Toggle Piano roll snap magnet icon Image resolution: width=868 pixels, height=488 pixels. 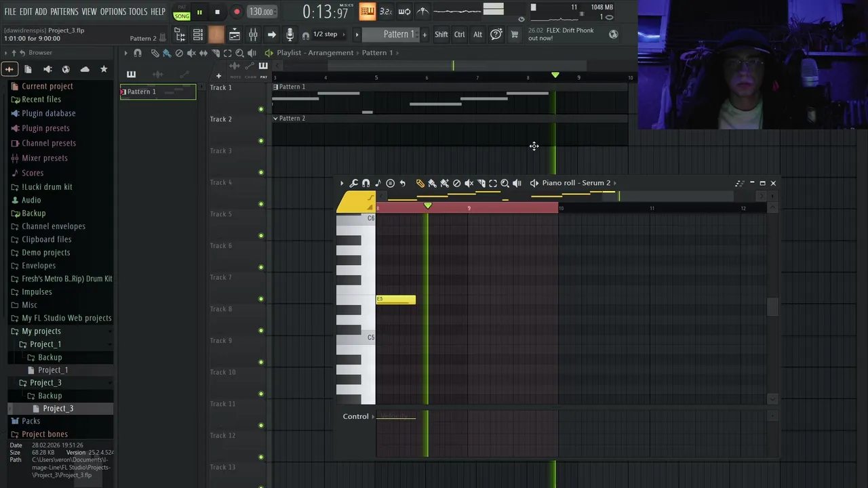366,183
